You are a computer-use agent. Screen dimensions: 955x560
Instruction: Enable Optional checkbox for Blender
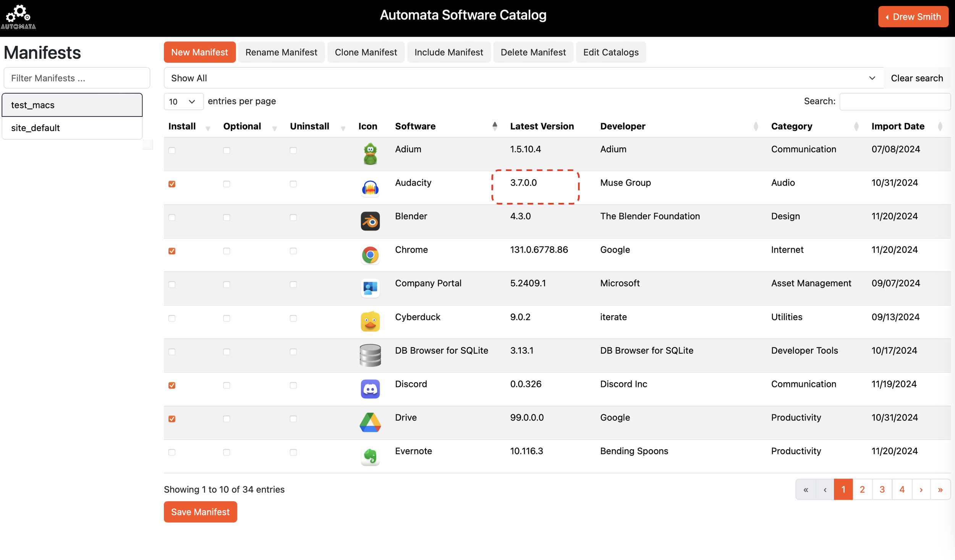[x=227, y=218]
